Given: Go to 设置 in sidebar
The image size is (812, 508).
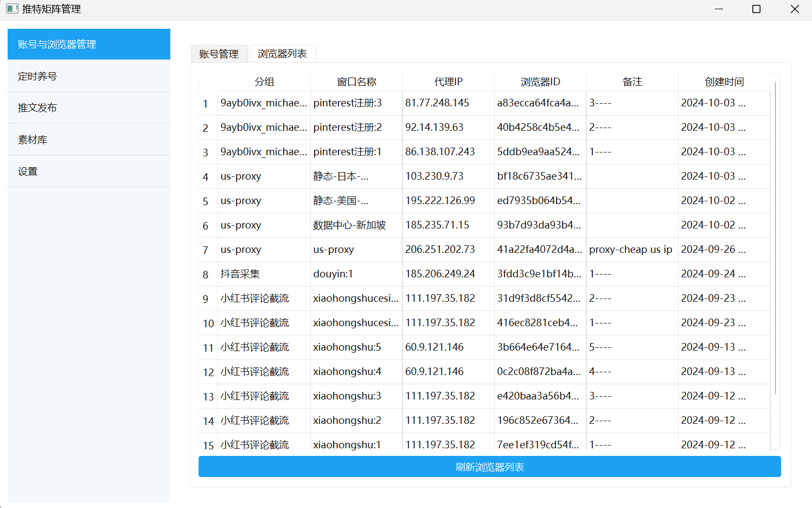Looking at the screenshot, I should pos(88,172).
